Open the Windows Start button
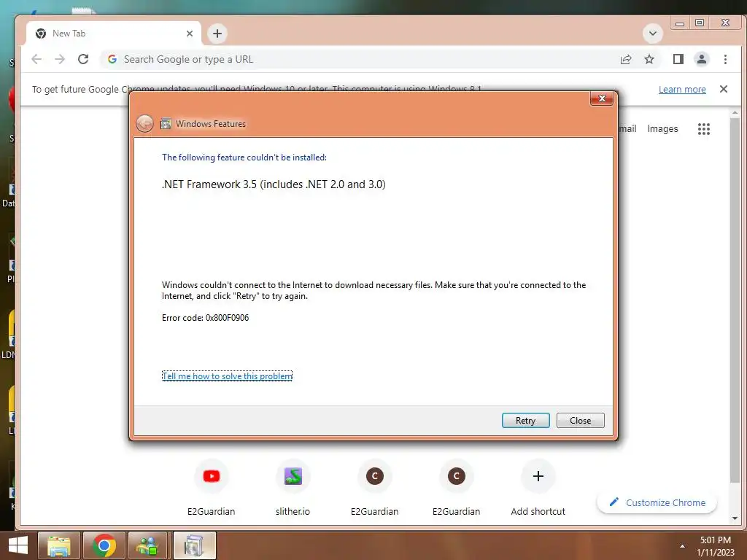Viewport: 747px width, 560px height. 18,545
